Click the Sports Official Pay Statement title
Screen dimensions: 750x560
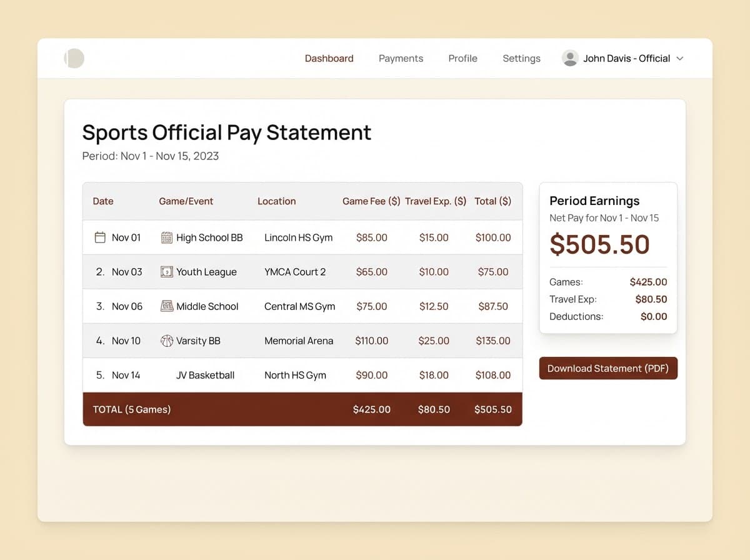tap(227, 132)
